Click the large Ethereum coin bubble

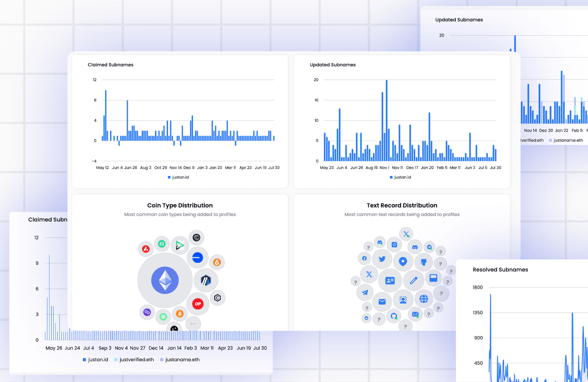[x=165, y=280]
